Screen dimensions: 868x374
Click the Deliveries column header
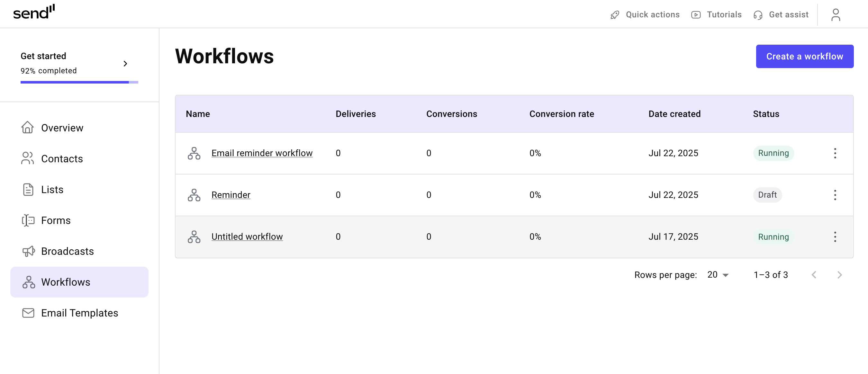[356, 114]
